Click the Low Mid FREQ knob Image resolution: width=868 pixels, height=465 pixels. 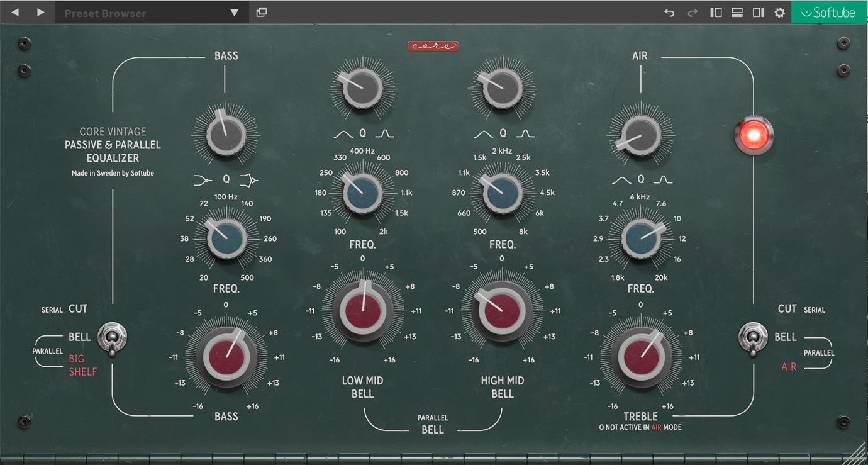[362, 192]
